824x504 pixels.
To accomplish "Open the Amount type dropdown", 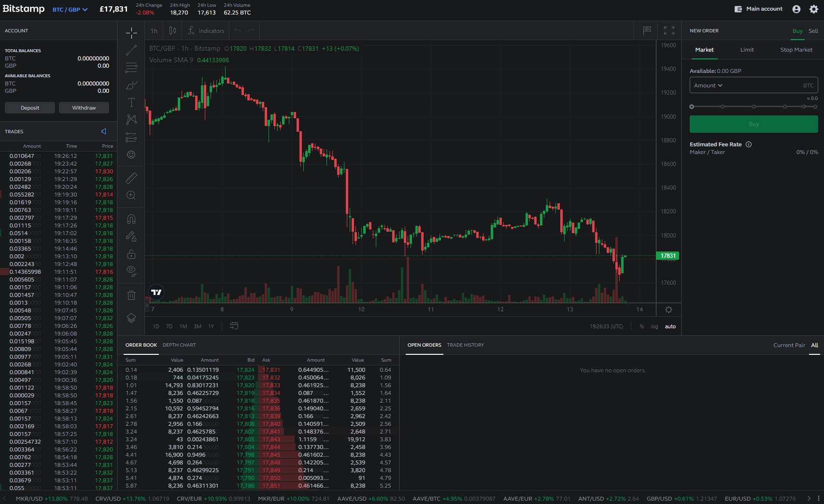I will click(708, 85).
